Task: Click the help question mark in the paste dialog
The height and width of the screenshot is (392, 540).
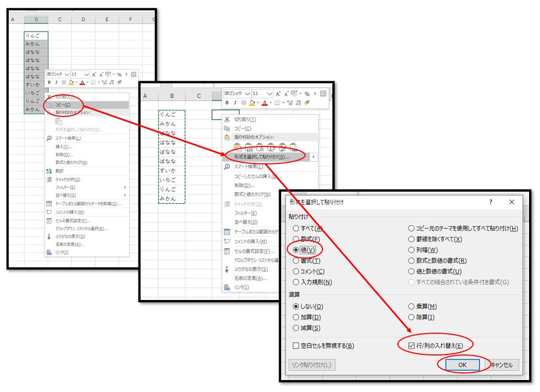Action: 490,202
